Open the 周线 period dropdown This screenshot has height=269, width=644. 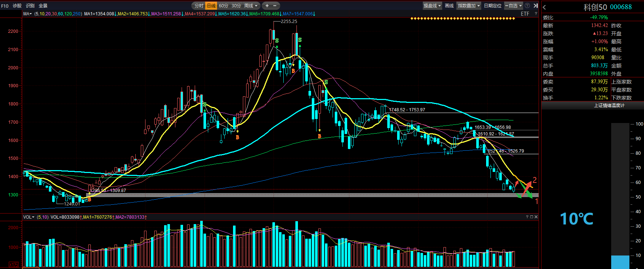(x=251, y=5)
